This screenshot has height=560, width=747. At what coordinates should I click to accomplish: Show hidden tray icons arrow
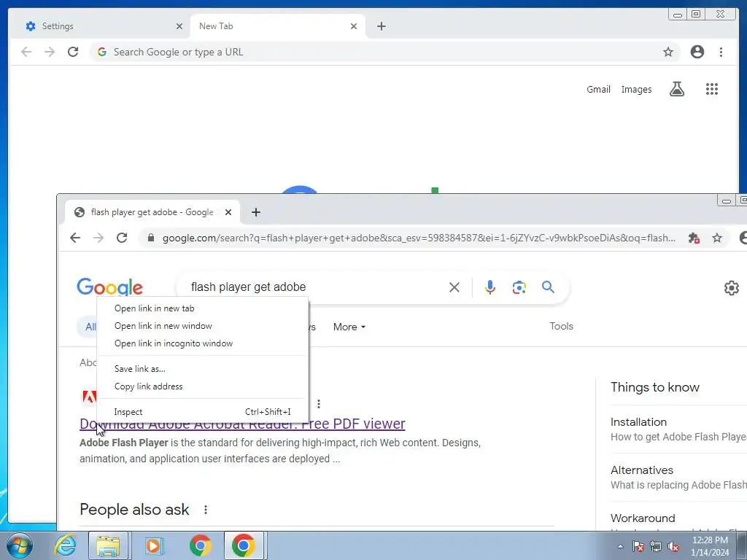620,546
